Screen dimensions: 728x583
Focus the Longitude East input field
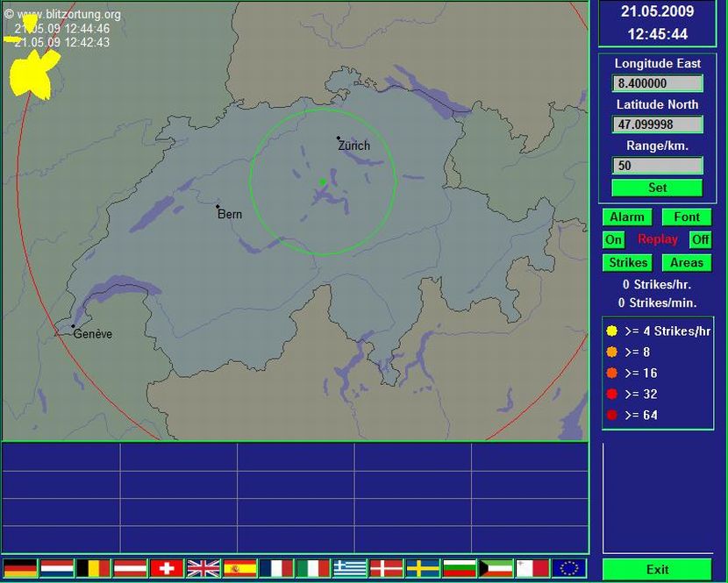657,83
